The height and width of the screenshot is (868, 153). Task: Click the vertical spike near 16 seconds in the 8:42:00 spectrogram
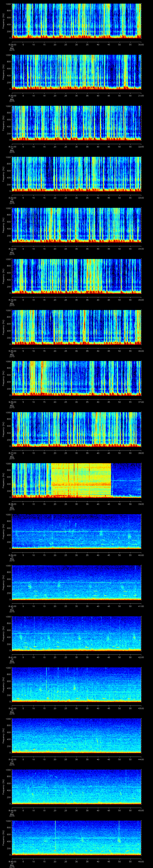(x=46, y=677)
